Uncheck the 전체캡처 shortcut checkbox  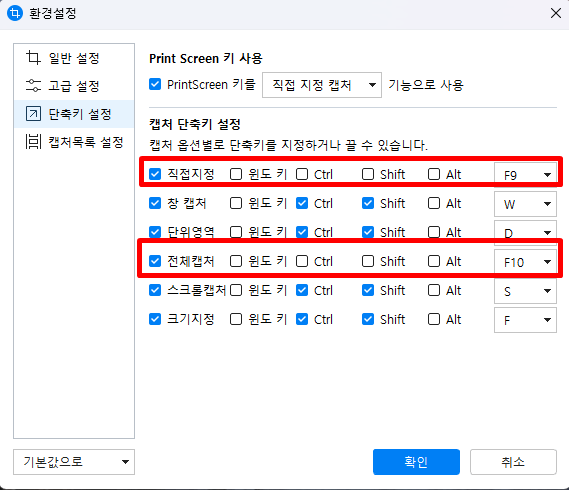pos(155,261)
